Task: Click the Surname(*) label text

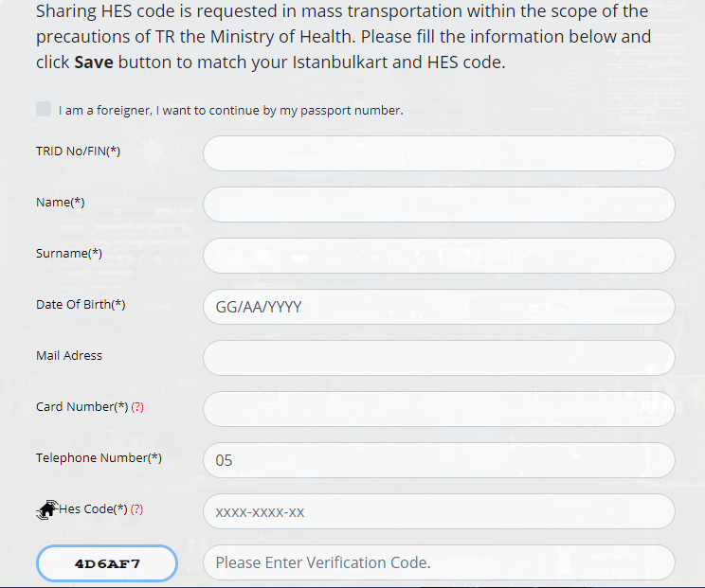Action: tap(69, 254)
